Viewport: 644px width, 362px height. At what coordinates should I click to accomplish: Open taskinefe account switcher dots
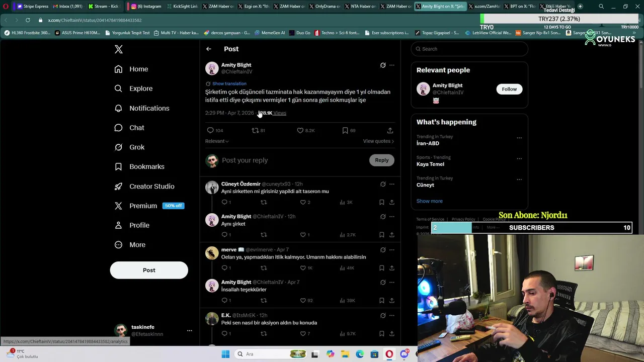(x=190, y=330)
